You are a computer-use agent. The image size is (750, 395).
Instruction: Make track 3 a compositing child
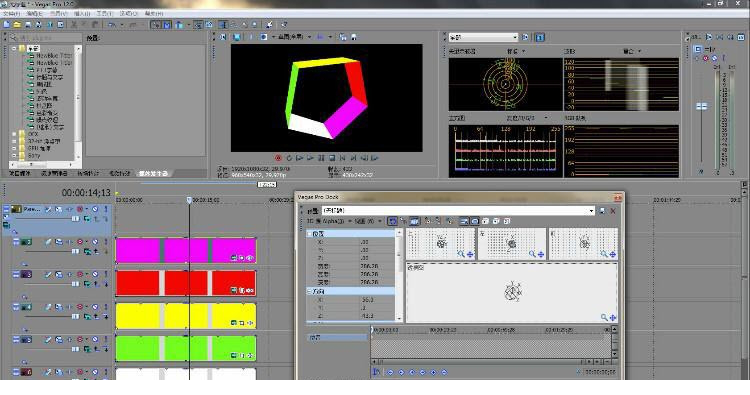point(106,284)
